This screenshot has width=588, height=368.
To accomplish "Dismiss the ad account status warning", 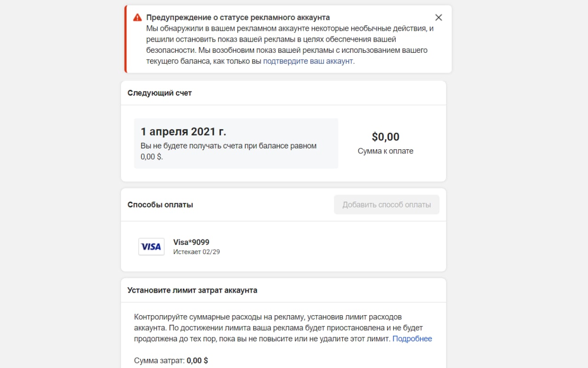I will 439,17.
